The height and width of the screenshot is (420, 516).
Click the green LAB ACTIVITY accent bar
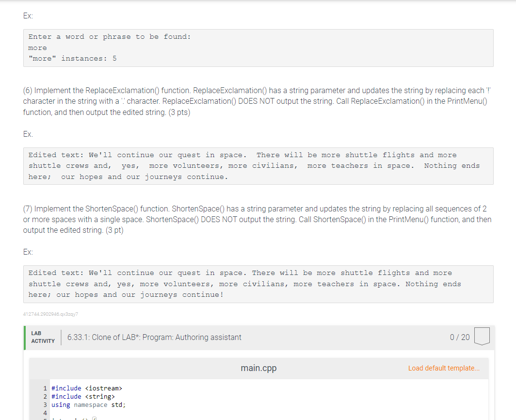[24, 337]
